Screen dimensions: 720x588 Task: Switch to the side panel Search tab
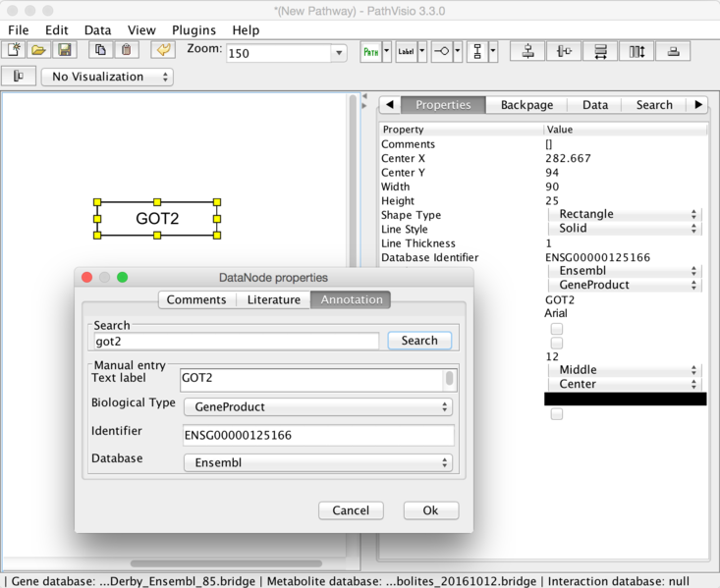click(654, 105)
